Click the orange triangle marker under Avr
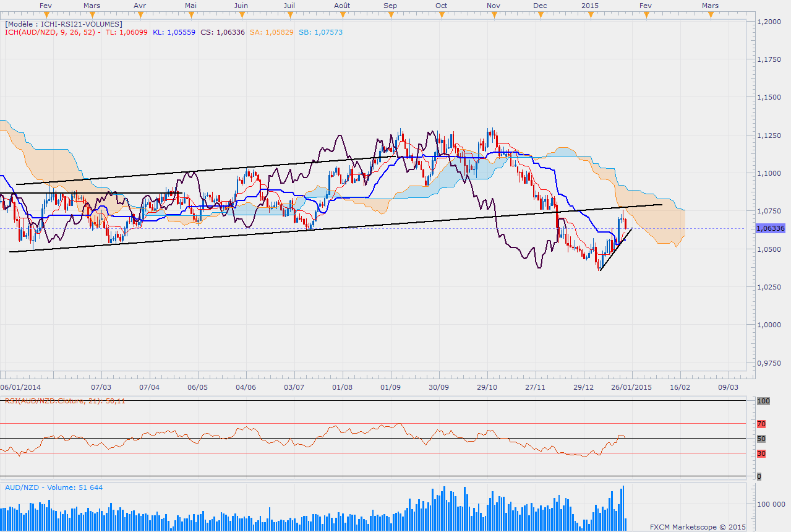This screenshot has height=532, width=791. [x=140, y=14]
